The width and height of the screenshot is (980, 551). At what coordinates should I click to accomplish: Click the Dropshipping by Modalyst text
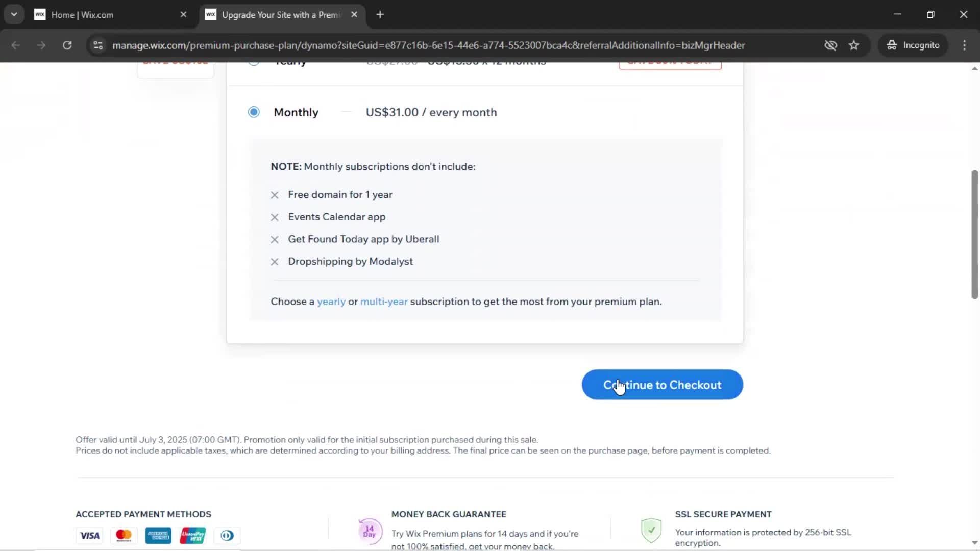coord(350,261)
